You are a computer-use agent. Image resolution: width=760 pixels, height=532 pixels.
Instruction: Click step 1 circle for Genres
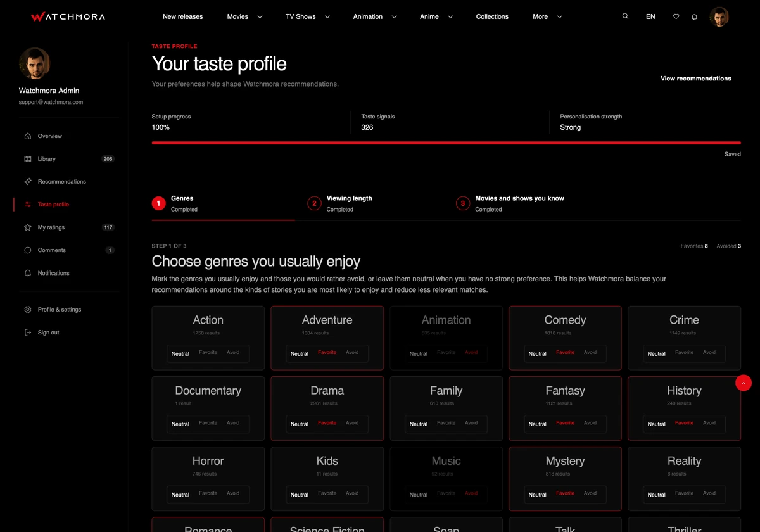pos(158,203)
